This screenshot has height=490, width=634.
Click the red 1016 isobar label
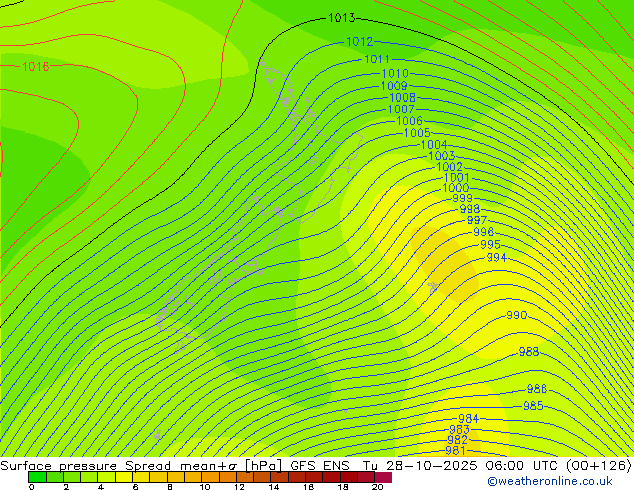tap(36, 66)
